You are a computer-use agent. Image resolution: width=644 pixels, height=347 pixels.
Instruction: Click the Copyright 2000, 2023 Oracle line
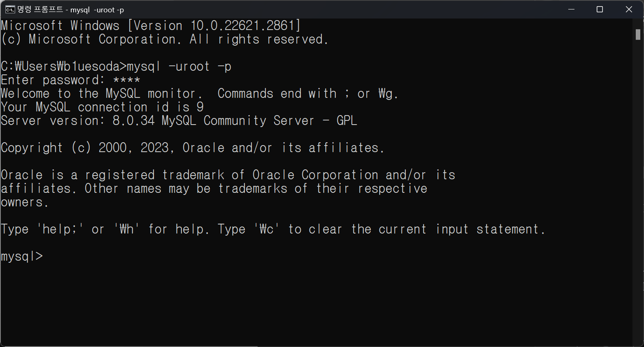(193, 148)
